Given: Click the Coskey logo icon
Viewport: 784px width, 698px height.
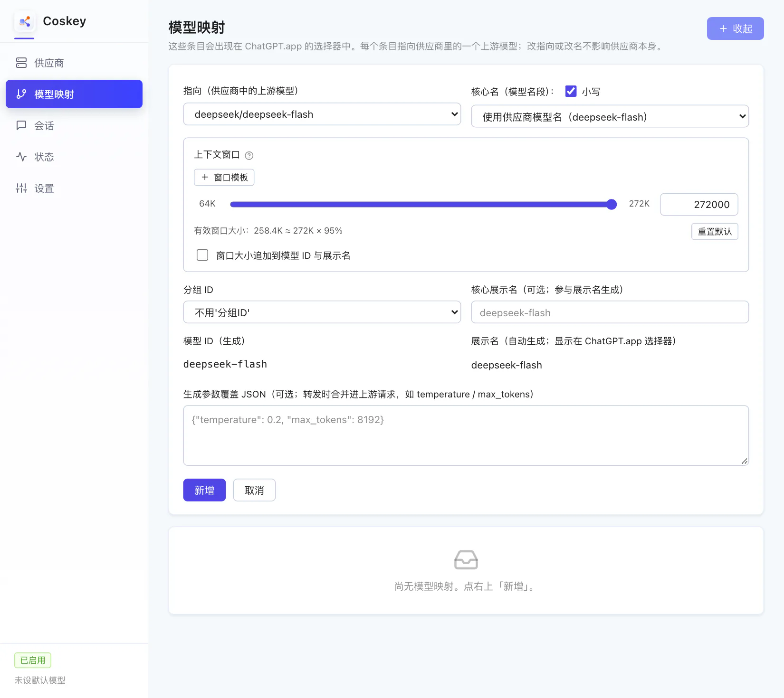Looking at the screenshot, I should click(25, 21).
